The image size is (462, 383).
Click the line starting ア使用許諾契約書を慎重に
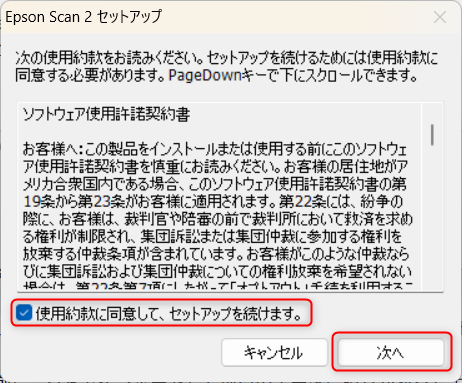[215, 166]
